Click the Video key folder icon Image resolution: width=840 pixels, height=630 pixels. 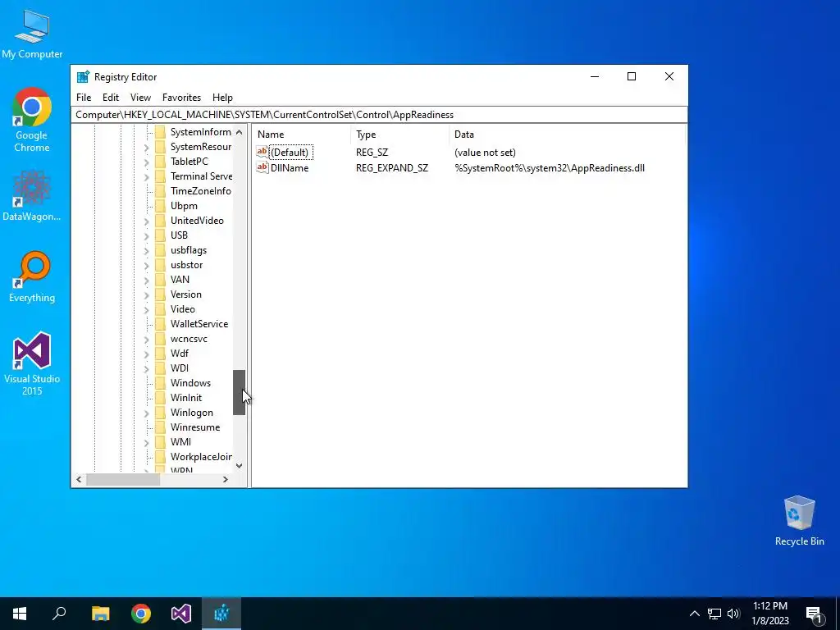[x=160, y=309]
